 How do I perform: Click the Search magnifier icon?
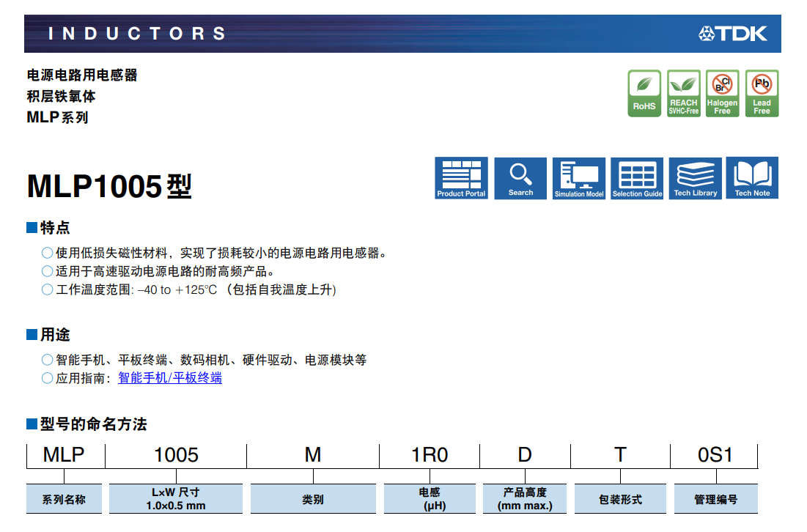(x=520, y=178)
